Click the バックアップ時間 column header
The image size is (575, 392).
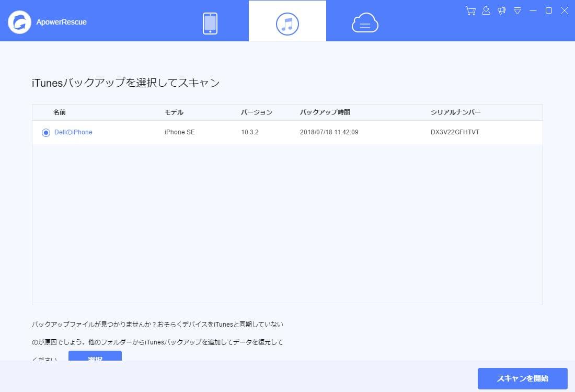click(325, 112)
